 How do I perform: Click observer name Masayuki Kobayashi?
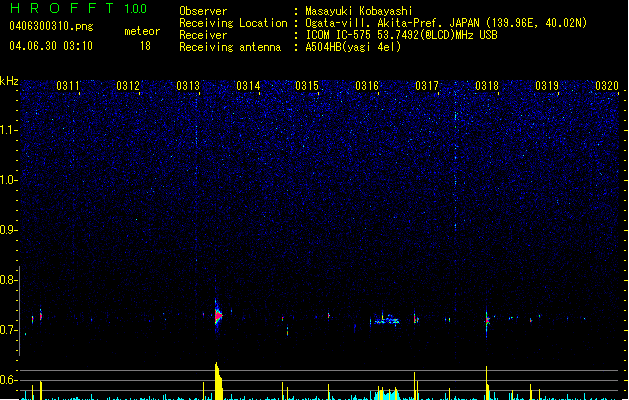pos(359,11)
